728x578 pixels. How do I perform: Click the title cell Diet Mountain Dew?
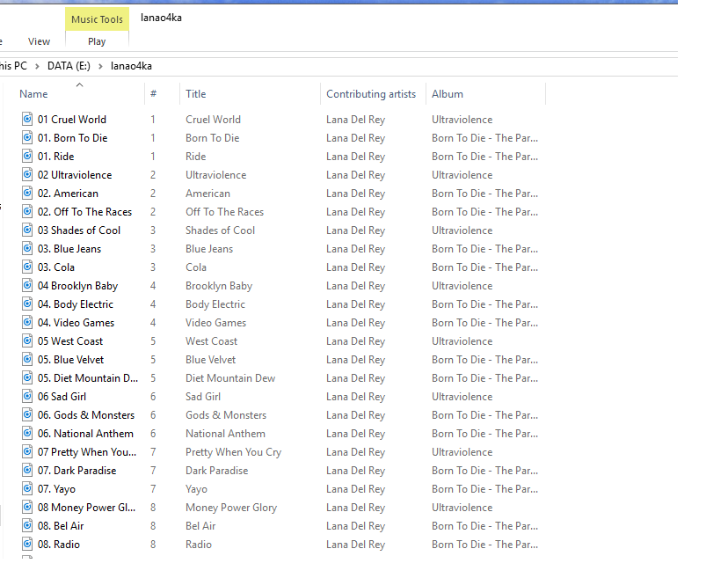pos(230,378)
